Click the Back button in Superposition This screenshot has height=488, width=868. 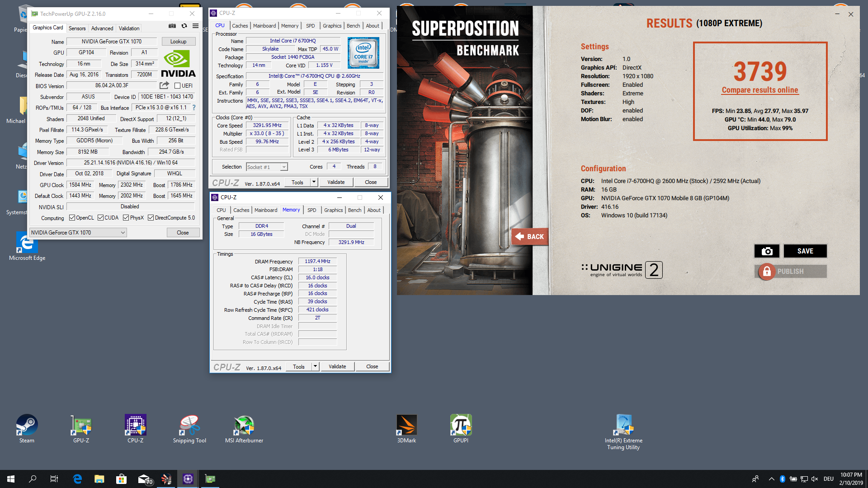tap(530, 237)
